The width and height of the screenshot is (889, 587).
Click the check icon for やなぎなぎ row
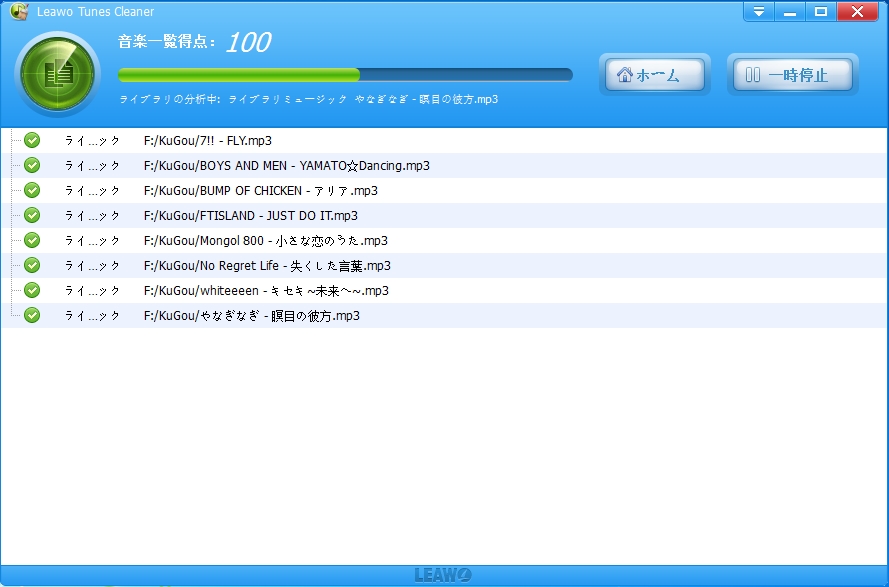[32, 315]
